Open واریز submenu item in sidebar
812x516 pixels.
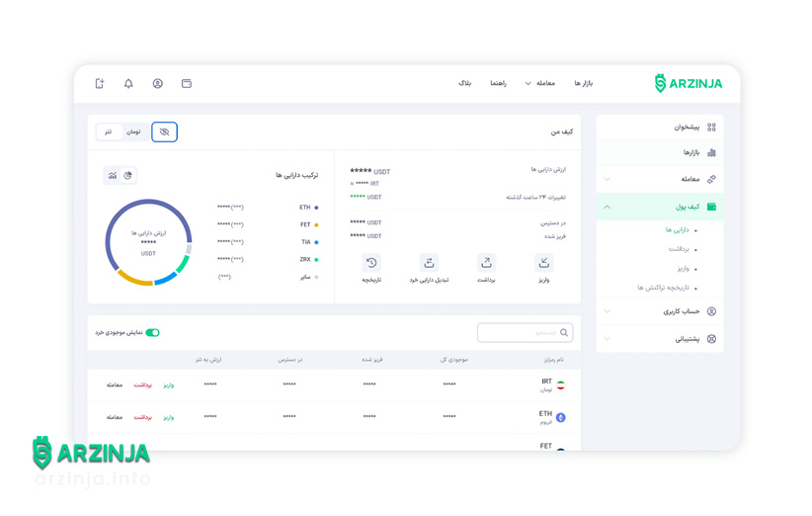pyautogui.click(x=683, y=268)
